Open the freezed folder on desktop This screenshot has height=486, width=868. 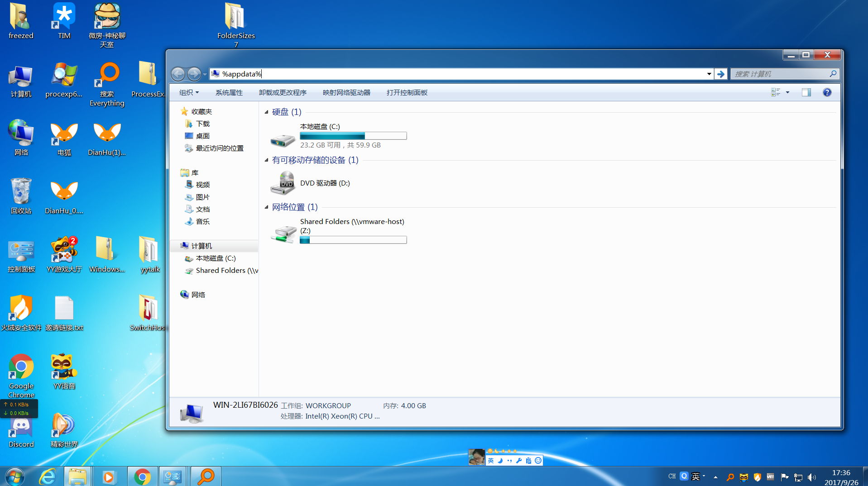click(x=21, y=21)
